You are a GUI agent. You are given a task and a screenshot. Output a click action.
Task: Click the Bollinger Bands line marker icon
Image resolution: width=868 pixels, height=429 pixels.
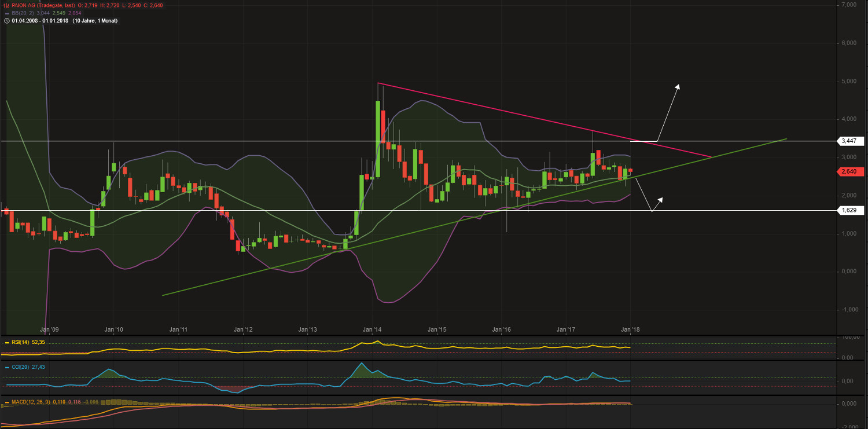[6, 13]
